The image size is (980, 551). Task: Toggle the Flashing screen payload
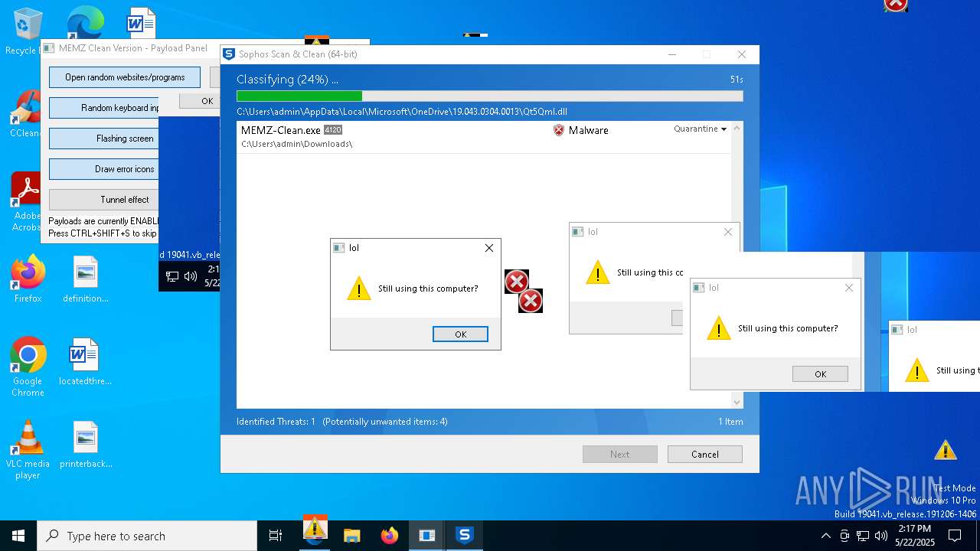pyautogui.click(x=104, y=139)
